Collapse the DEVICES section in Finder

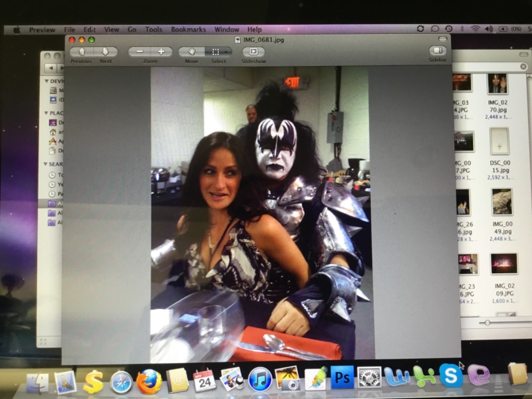click(x=47, y=81)
